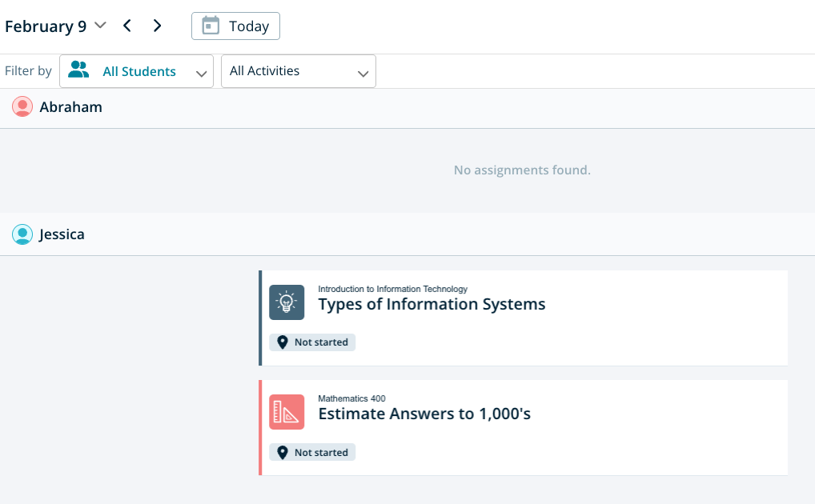Viewport: 815px width, 504px height.
Task: Click Not started status under Information Technology
Action: coord(320,342)
